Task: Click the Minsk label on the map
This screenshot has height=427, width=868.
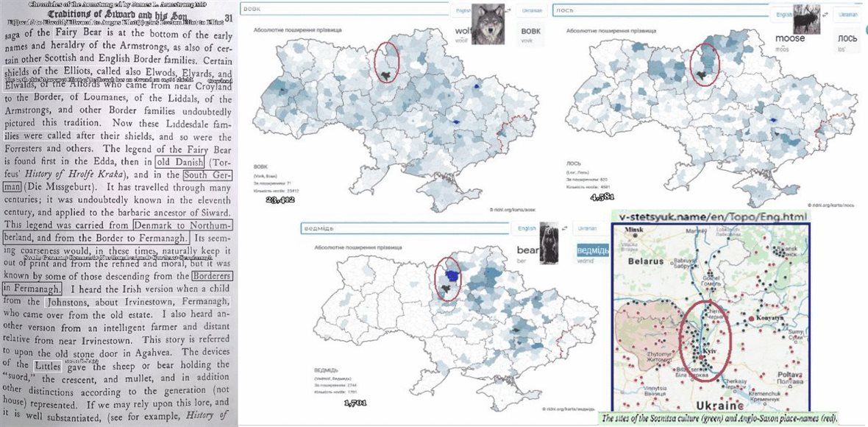Action: [x=633, y=230]
